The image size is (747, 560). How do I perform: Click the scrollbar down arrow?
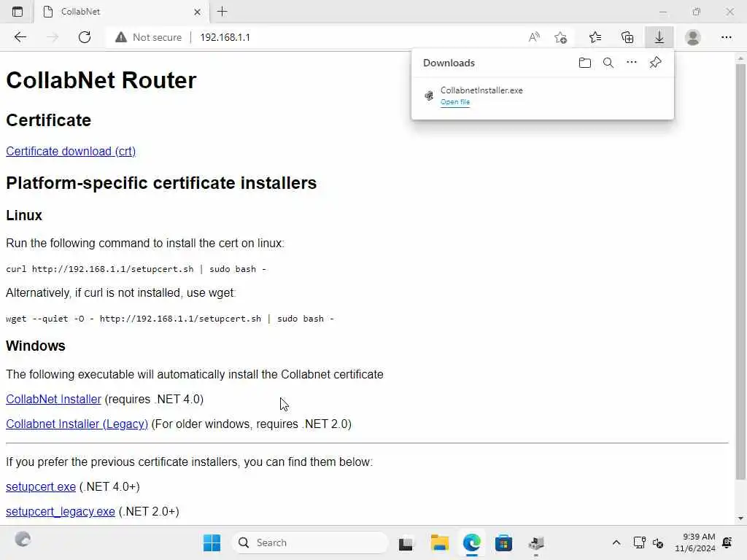[740, 518]
